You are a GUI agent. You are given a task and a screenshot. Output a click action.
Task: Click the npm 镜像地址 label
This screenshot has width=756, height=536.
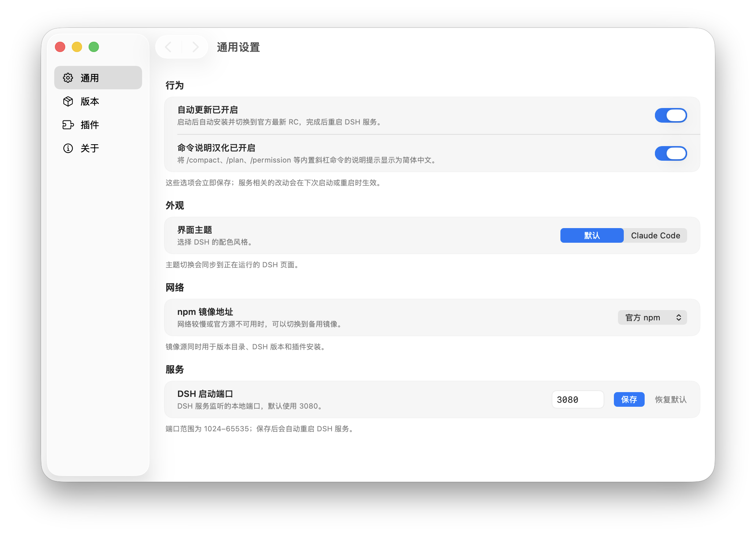205,312
